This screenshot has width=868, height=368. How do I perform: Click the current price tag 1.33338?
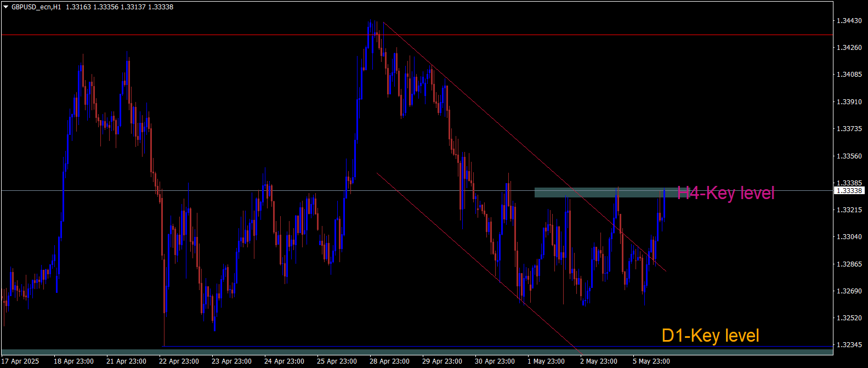pyautogui.click(x=849, y=191)
